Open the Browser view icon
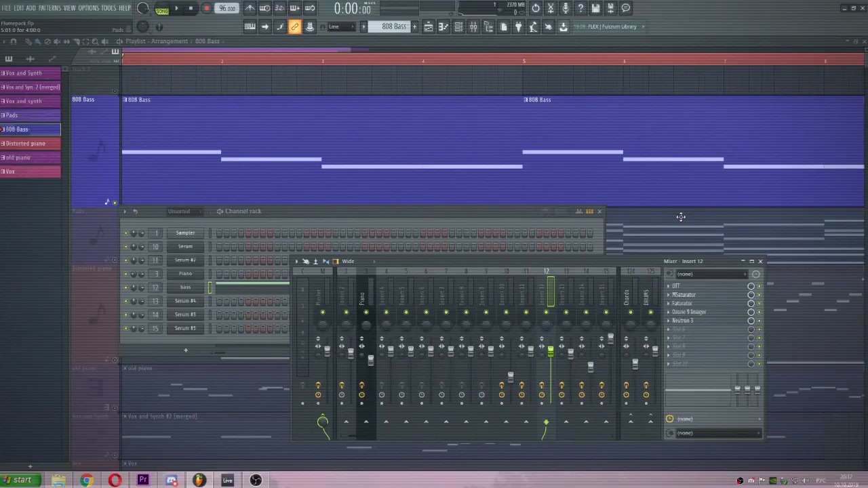Viewport: 868px width, 488px height. (x=488, y=26)
